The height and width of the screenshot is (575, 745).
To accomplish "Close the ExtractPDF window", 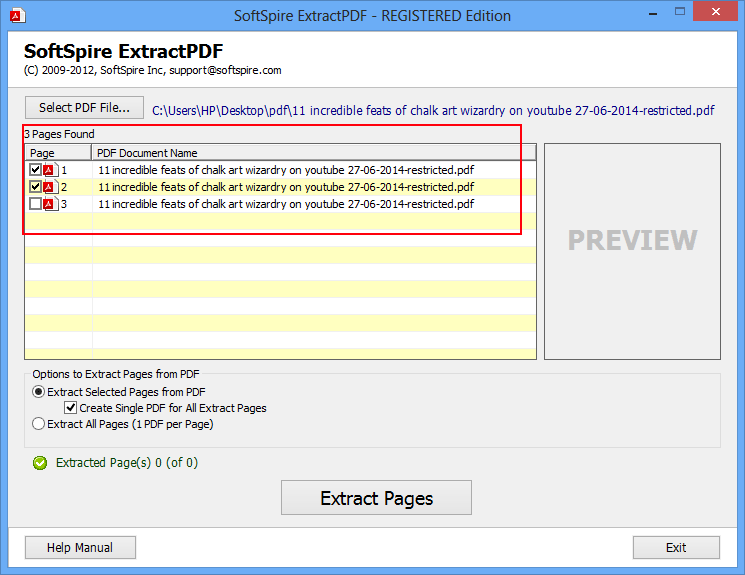I will click(x=716, y=12).
